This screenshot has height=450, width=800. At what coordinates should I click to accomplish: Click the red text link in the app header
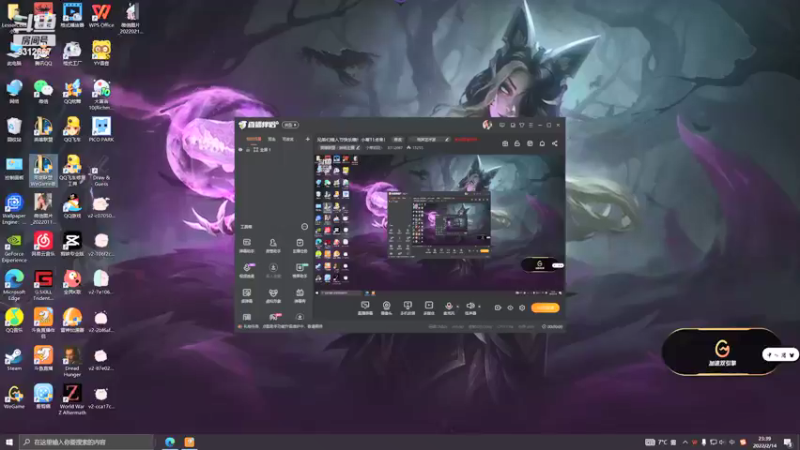pos(465,139)
